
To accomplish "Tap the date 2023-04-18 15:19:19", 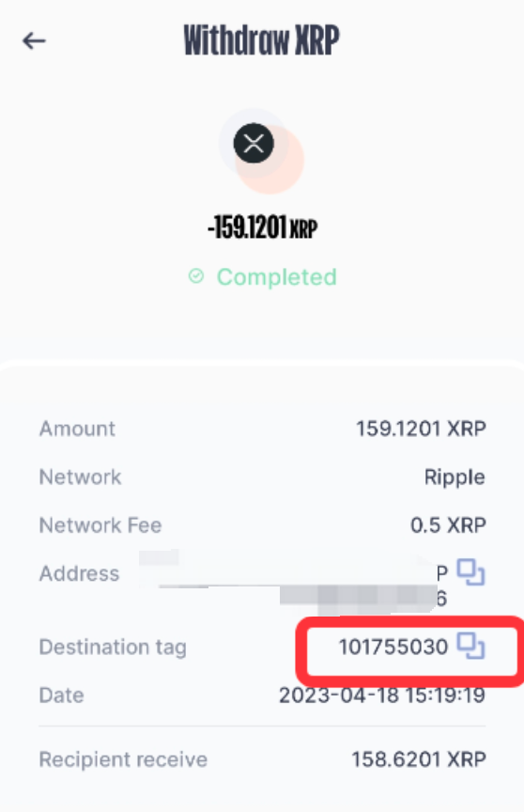I will (x=382, y=695).
